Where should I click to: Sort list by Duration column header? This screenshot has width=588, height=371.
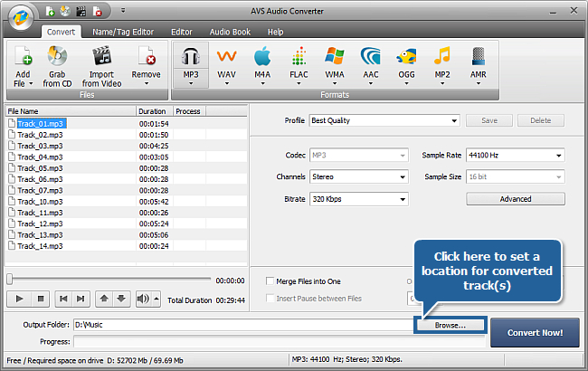(154, 111)
